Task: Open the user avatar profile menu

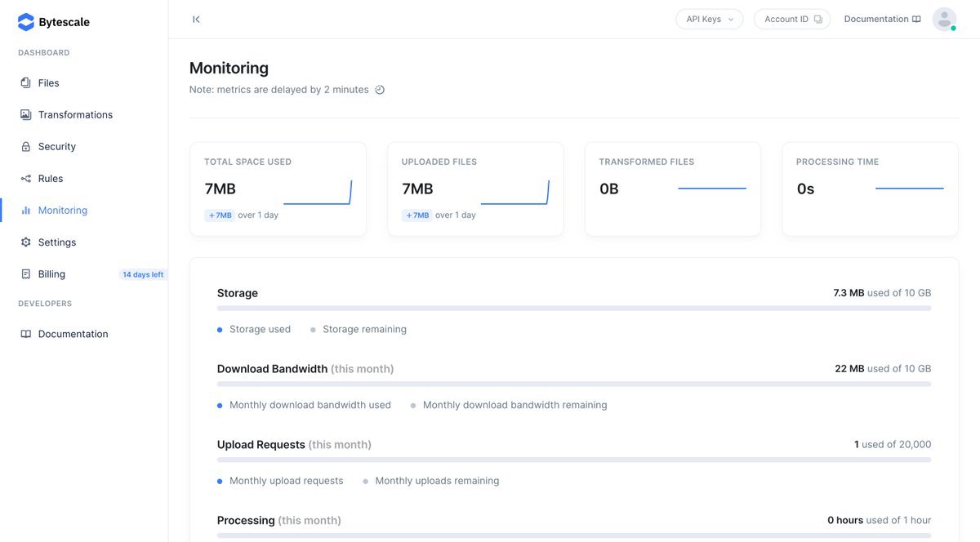Action: pos(944,19)
